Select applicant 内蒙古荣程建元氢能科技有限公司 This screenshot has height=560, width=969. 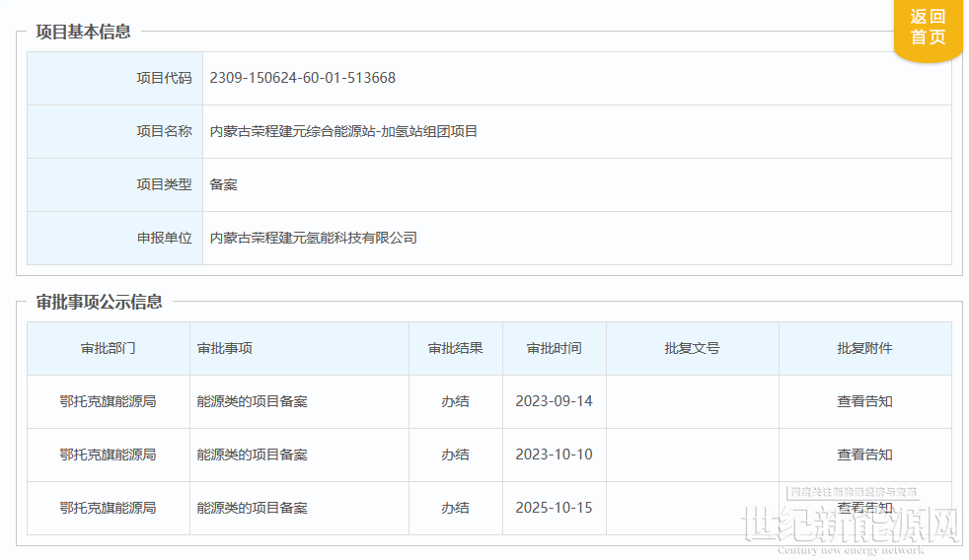point(313,238)
